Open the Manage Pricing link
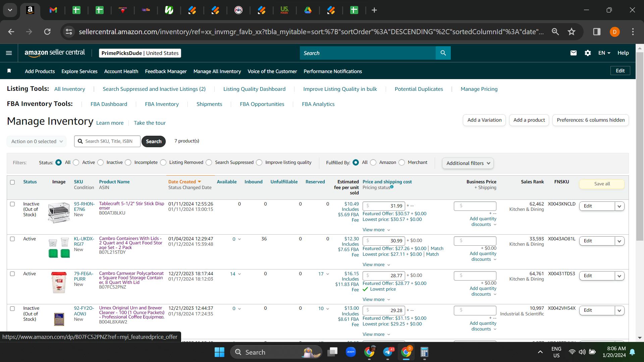The width and height of the screenshot is (644, 362). [479, 89]
